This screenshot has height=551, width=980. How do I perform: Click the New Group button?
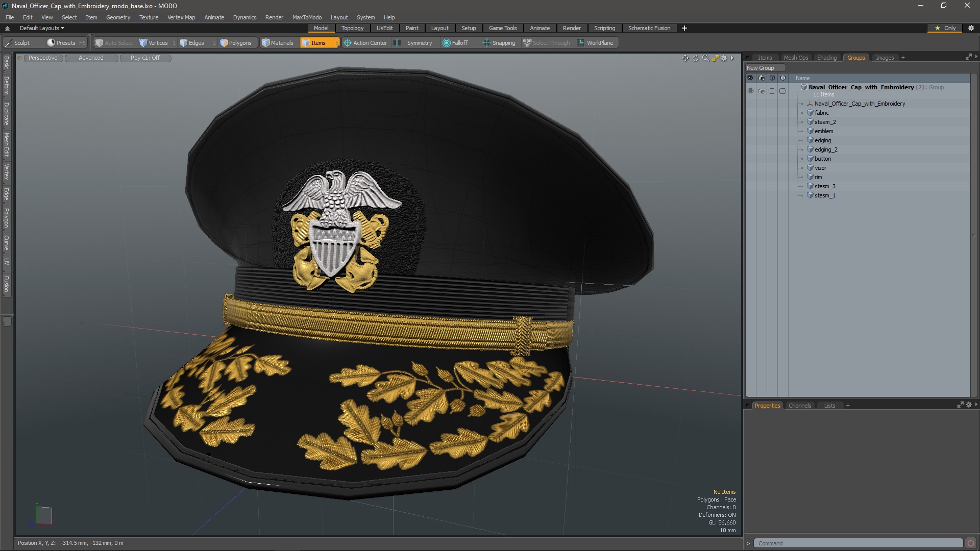point(765,68)
